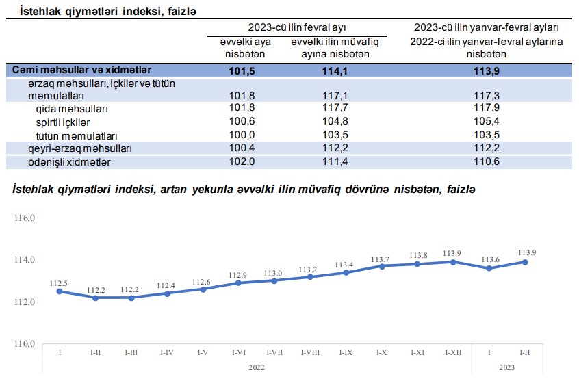579x392 pixels.
Task: Click the chart marker labeled 112.9
Action: 238,283
